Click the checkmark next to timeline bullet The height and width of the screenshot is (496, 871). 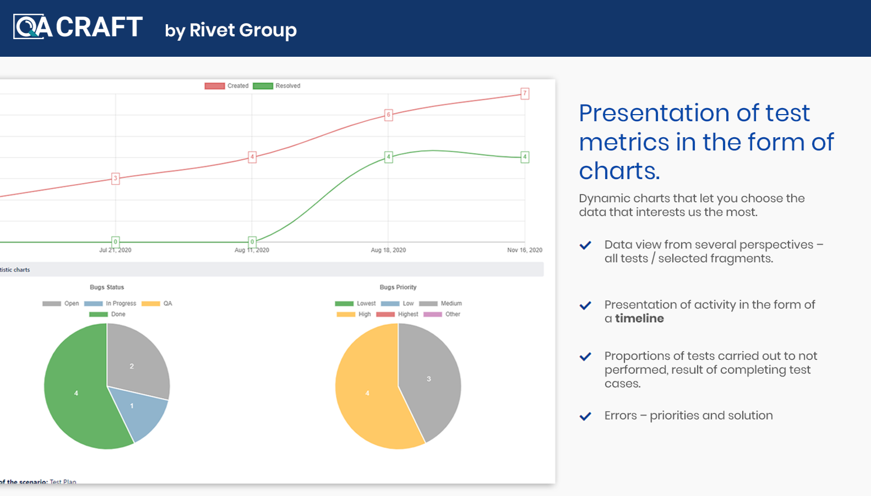585,305
